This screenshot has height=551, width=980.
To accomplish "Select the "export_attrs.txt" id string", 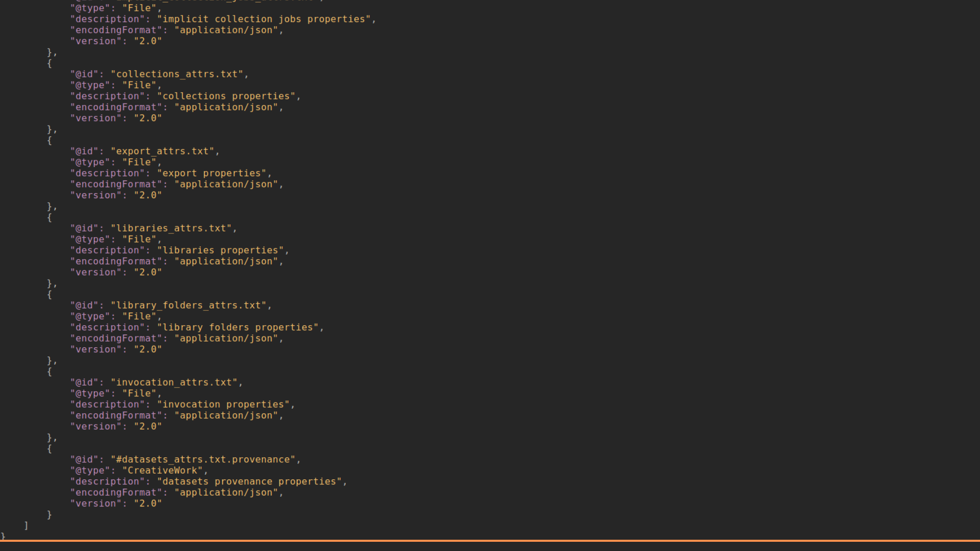I will tap(163, 152).
